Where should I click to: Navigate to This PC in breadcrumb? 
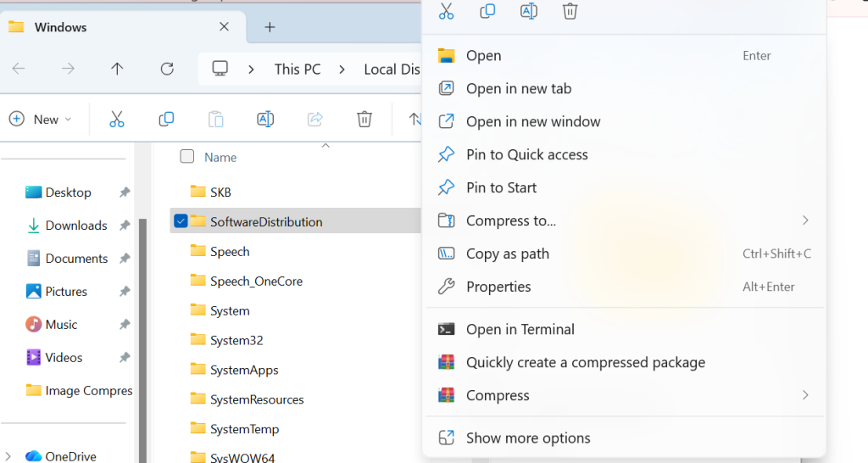click(x=298, y=70)
